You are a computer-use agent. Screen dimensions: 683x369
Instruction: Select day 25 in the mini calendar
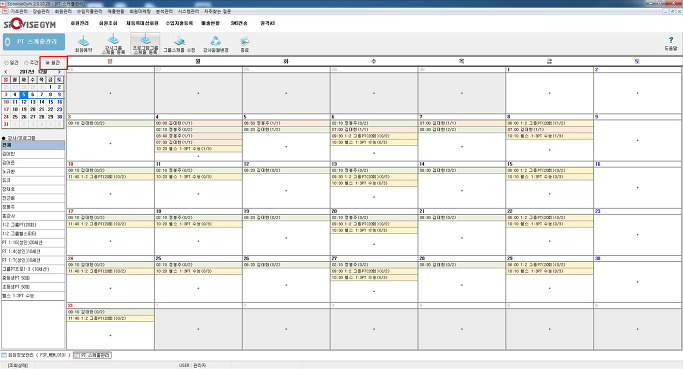coord(15,117)
